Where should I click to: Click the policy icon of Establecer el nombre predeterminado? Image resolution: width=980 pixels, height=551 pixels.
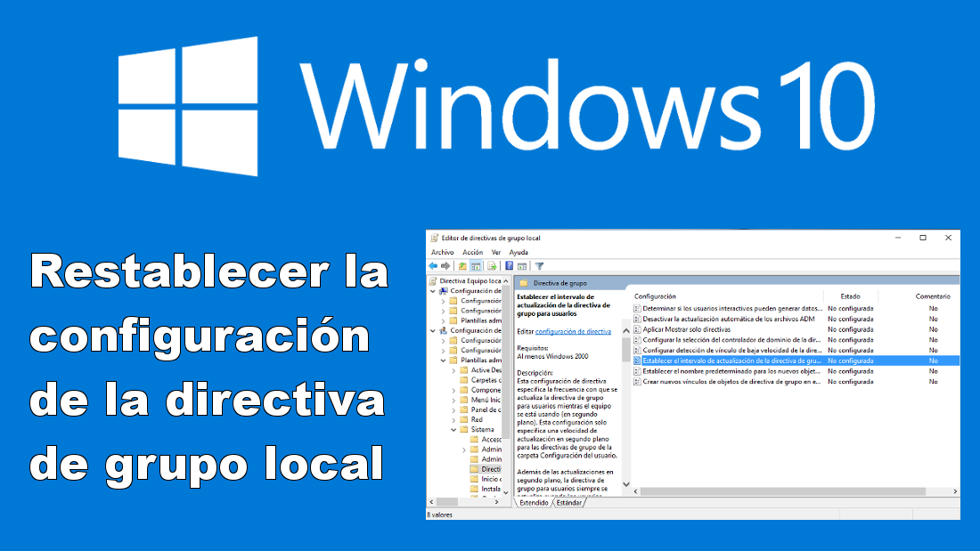(x=638, y=372)
